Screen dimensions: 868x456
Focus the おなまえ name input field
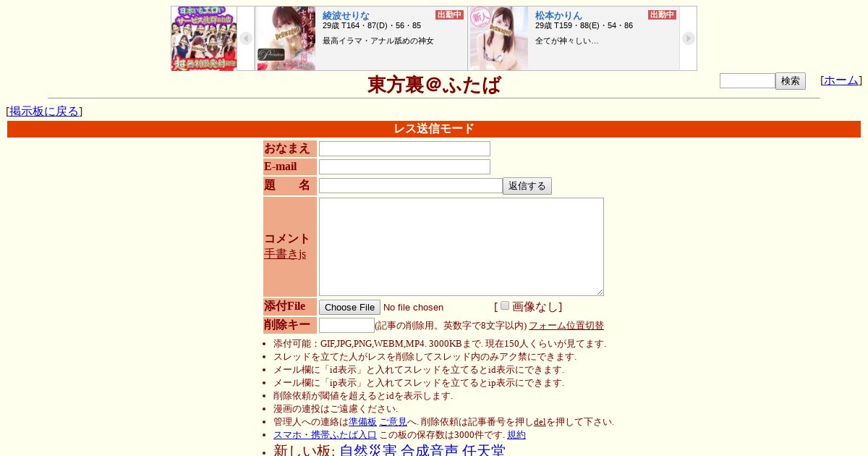pos(404,148)
